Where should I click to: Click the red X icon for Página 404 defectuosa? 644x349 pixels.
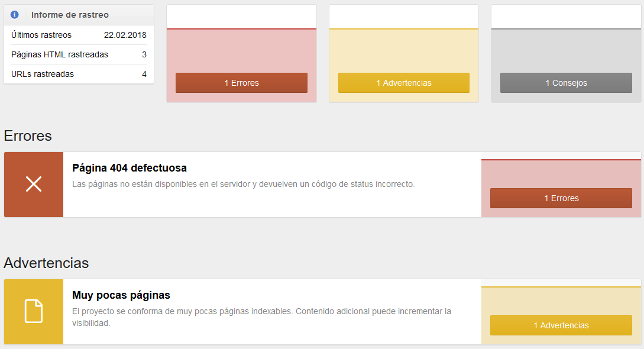coord(34,185)
